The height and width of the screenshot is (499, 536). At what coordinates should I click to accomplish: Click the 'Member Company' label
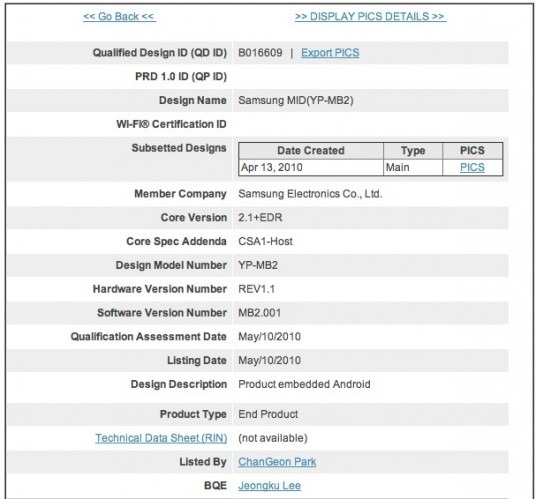point(180,194)
